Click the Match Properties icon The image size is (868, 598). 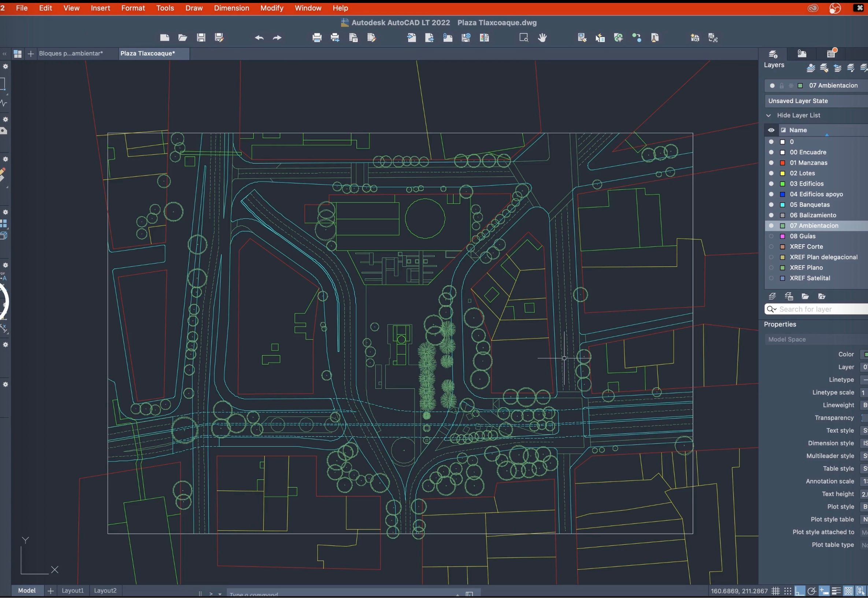point(582,37)
